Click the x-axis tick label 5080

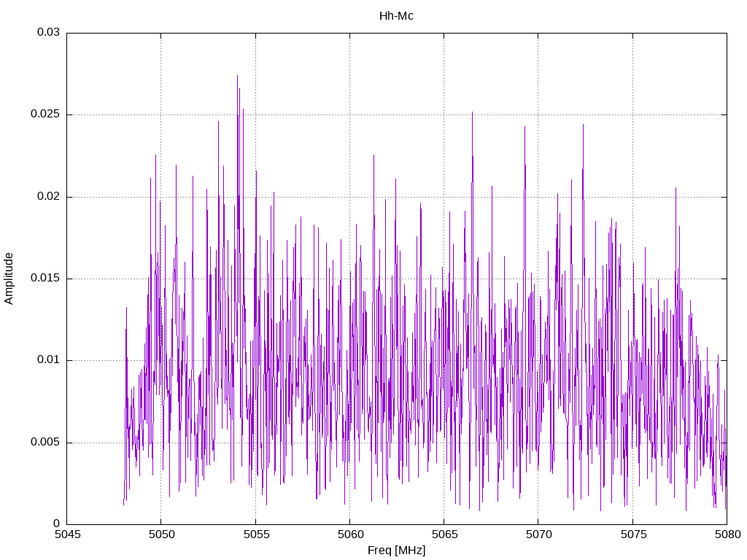point(727,534)
